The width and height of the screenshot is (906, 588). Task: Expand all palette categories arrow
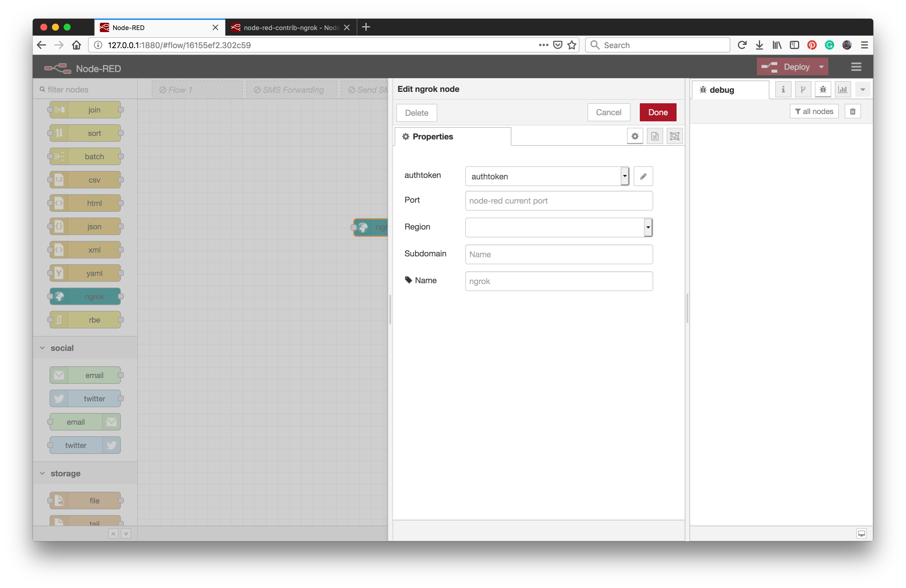coord(126,534)
